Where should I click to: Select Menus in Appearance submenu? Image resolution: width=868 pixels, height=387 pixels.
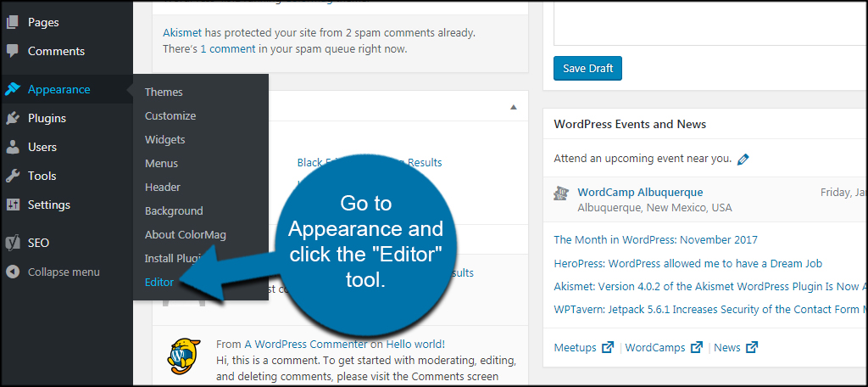click(162, 164)
